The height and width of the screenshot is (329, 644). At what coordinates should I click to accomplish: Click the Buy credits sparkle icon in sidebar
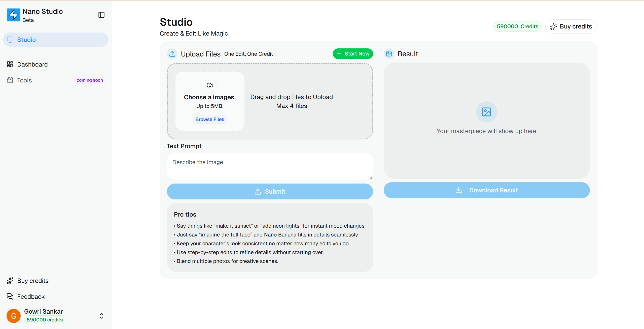tap(10, 280)
